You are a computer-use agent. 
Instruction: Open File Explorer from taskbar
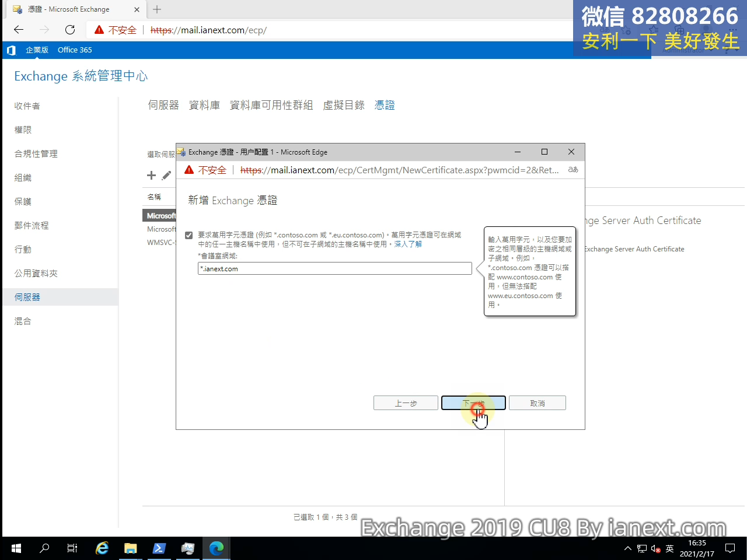[130, 548]
